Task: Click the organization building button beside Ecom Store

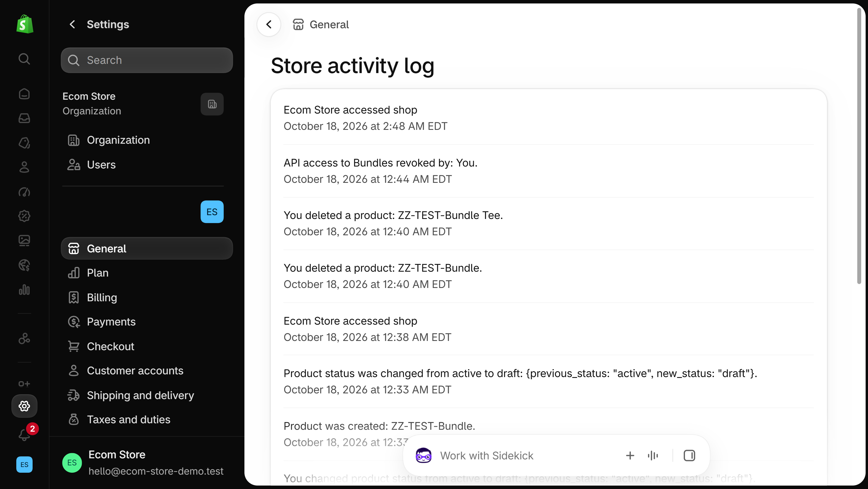Action: (212, 104)
